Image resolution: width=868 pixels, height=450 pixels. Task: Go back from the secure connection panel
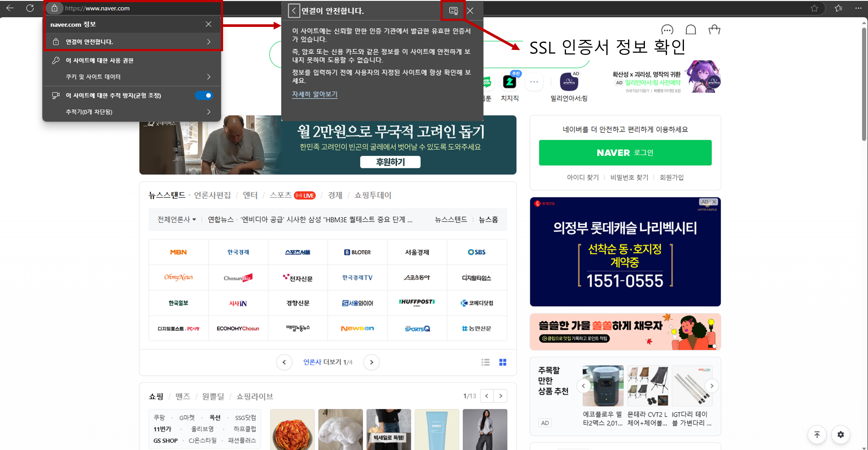[294, 11]
